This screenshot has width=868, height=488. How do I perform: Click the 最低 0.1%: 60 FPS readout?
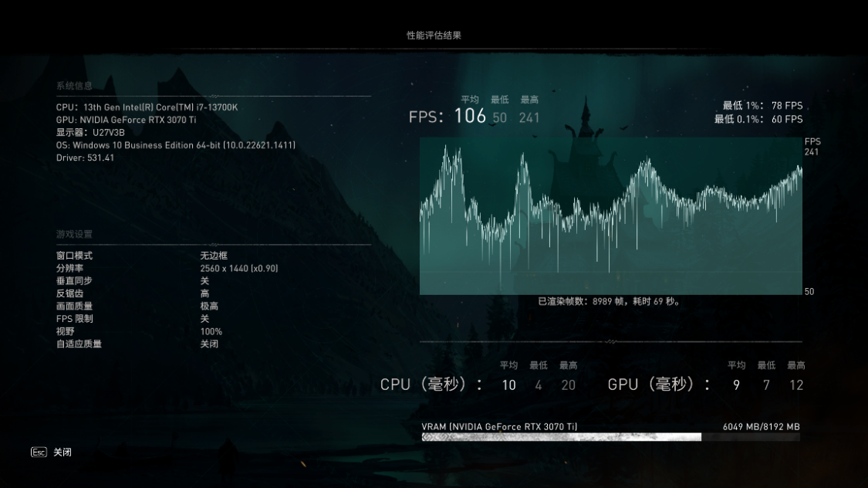pos(758,119)
